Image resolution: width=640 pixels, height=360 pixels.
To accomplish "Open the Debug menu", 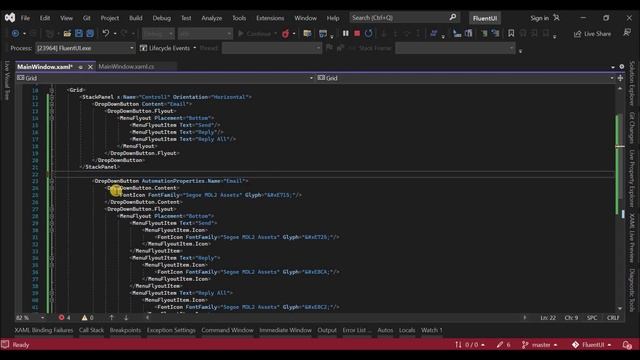I will [x=162, y=18].
